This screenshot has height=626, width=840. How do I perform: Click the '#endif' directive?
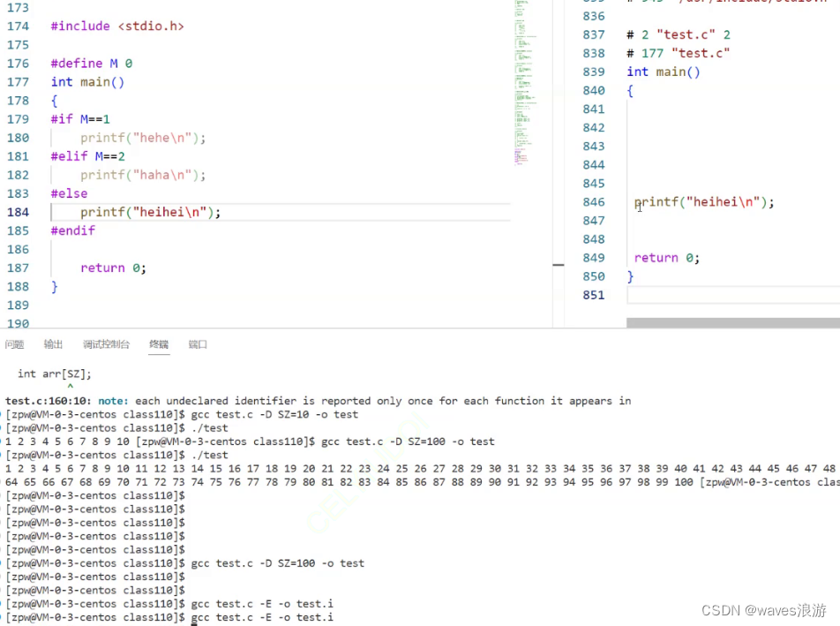[x=73, y=230]
